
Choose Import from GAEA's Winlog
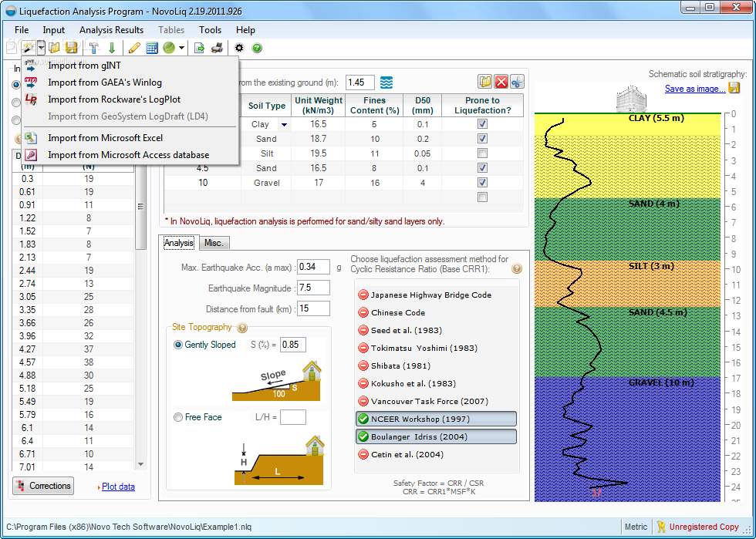tap(130, 83)
